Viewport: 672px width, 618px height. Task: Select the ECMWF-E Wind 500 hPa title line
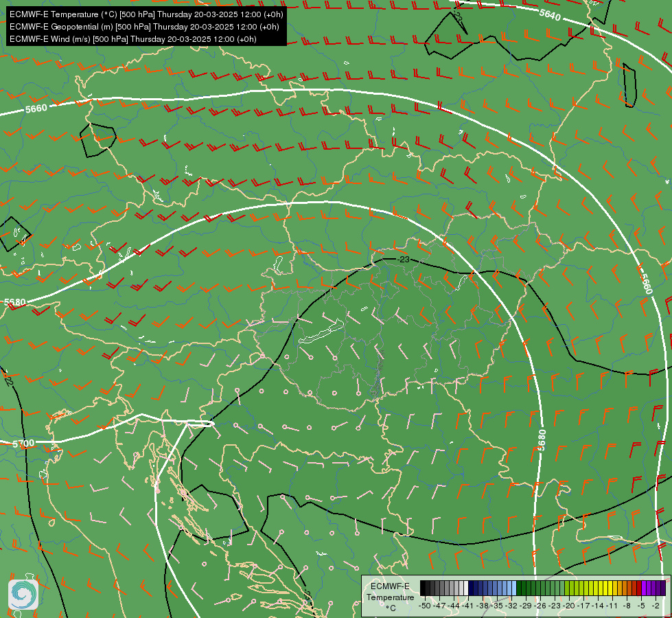133,39
